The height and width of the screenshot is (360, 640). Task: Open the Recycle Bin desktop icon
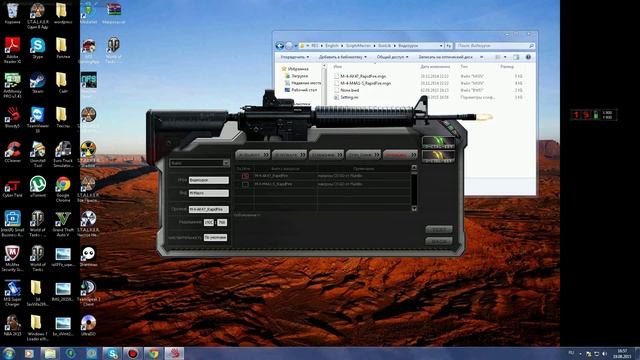pos(12,13)
